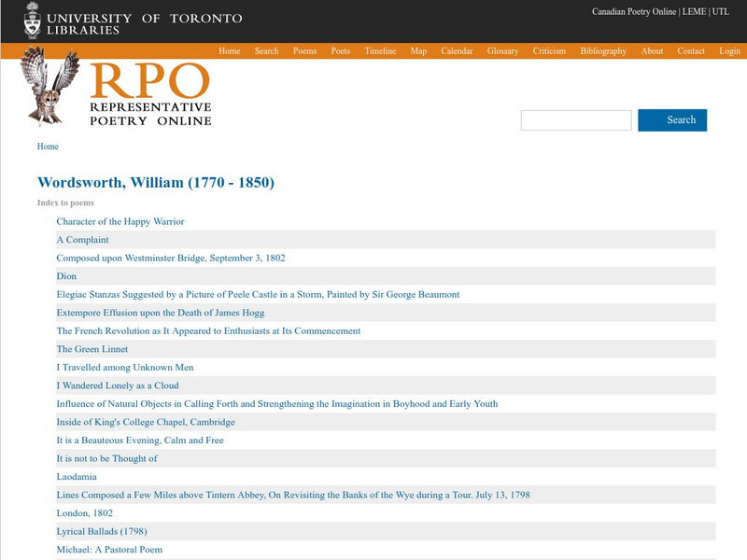Open Michael: A Pastoral Poem

(109, 550)
